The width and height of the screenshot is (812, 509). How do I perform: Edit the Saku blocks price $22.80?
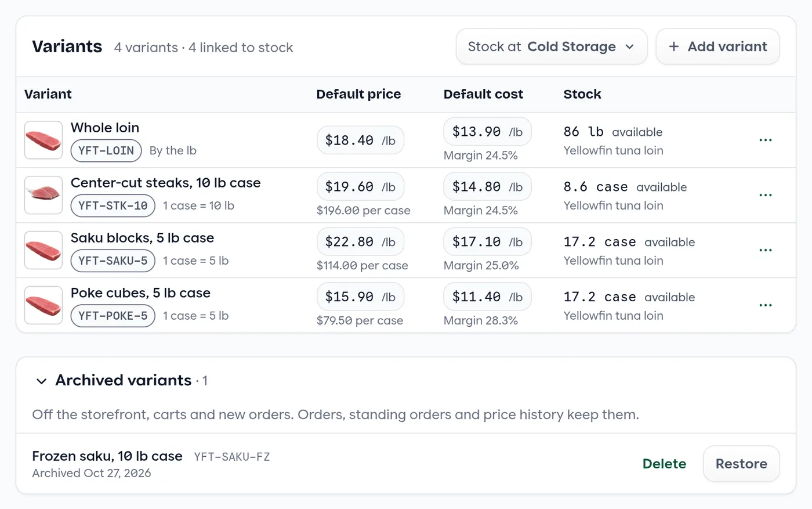click(x=360, y=242)
